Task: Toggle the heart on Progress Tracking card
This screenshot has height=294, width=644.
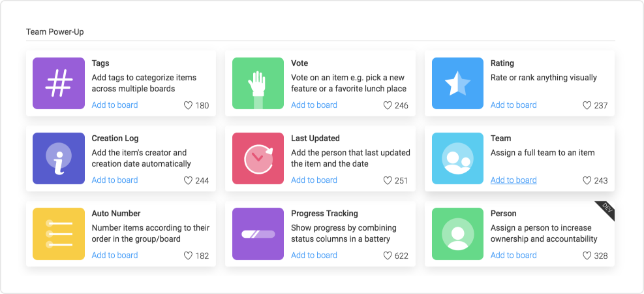Action: [x=388, y=255]
